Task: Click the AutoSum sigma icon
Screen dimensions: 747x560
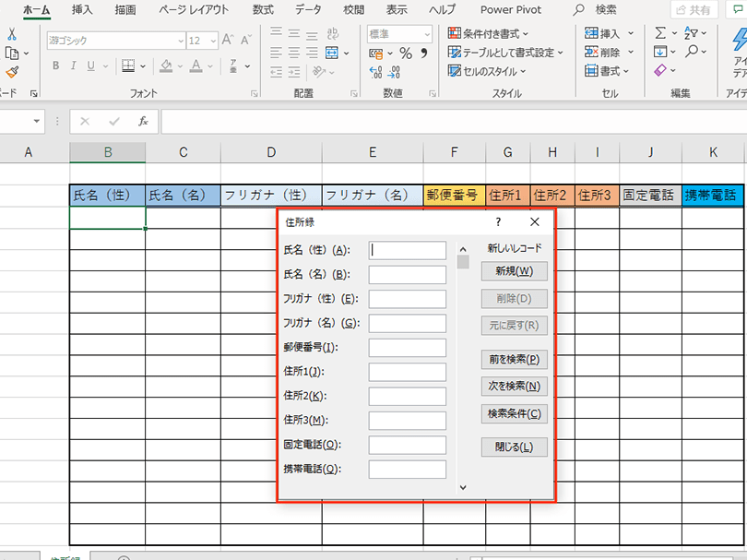Action: [x=660, y=33]
